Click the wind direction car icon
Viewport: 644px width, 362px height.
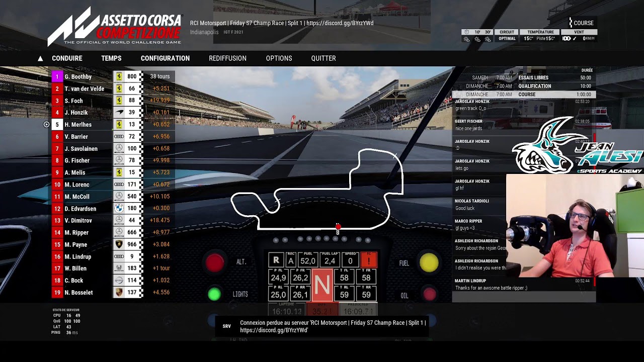567,39
